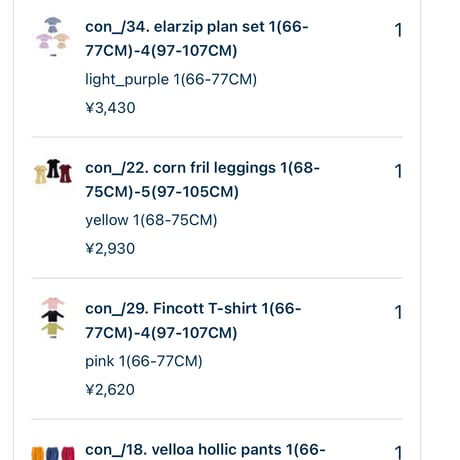The height and width of the screenshot is (460, 460).
Task: Click the ¥3,430 price
Action: pyautogui.click(x=110, y=108)
